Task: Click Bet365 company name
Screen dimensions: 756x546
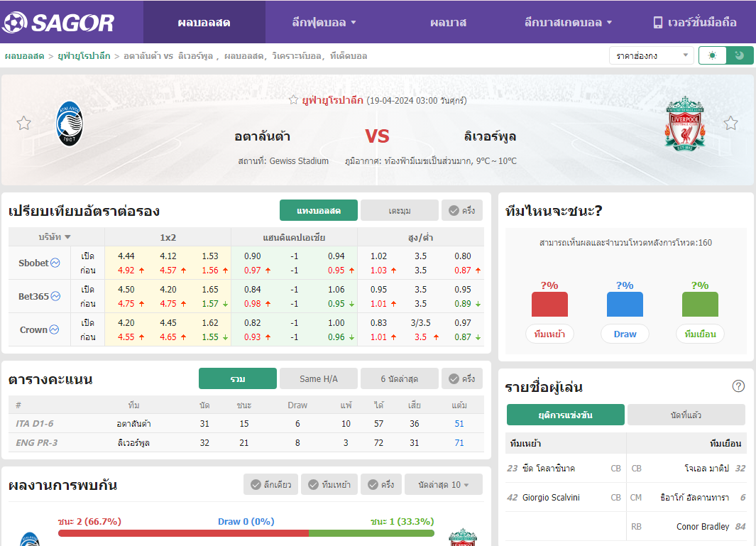Action: click(x=33, y=296)
